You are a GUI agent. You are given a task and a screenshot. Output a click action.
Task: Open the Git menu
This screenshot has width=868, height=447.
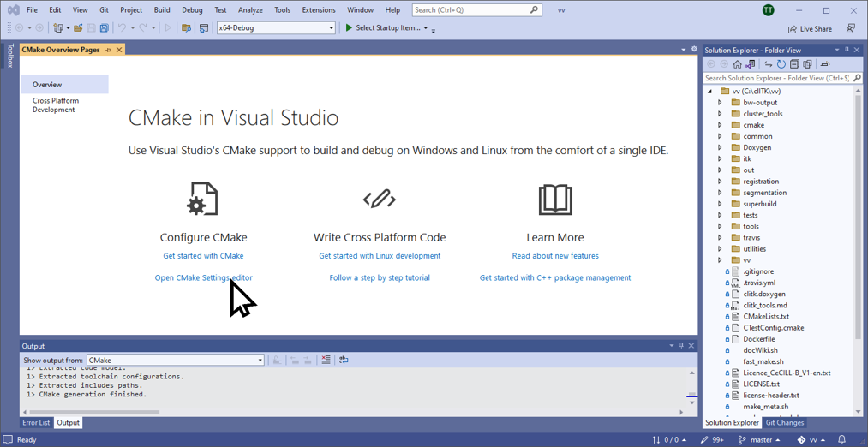tap(104, 10)
